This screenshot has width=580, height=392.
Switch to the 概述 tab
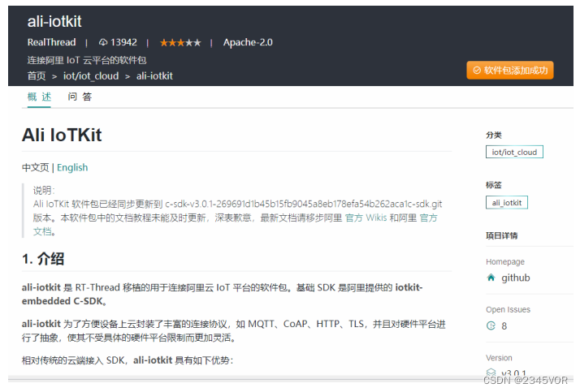39,97
